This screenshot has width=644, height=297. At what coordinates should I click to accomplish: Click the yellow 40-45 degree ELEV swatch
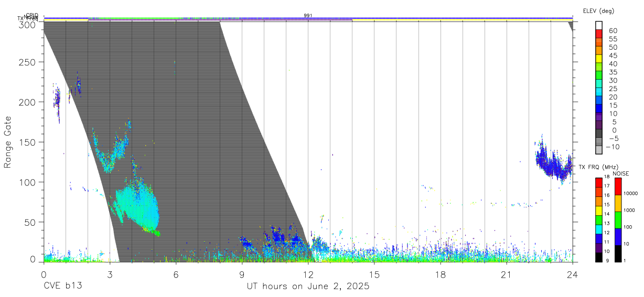click(x=599, y=60)
